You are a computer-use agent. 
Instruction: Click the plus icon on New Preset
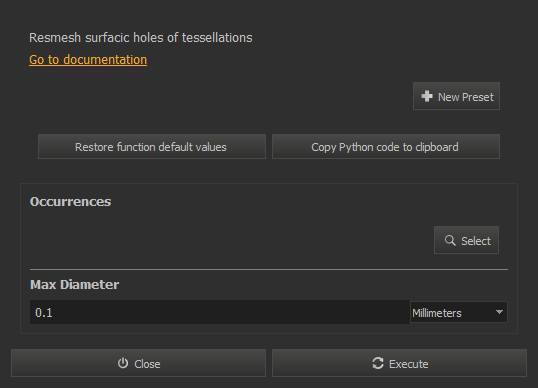(x=427, y=96)
